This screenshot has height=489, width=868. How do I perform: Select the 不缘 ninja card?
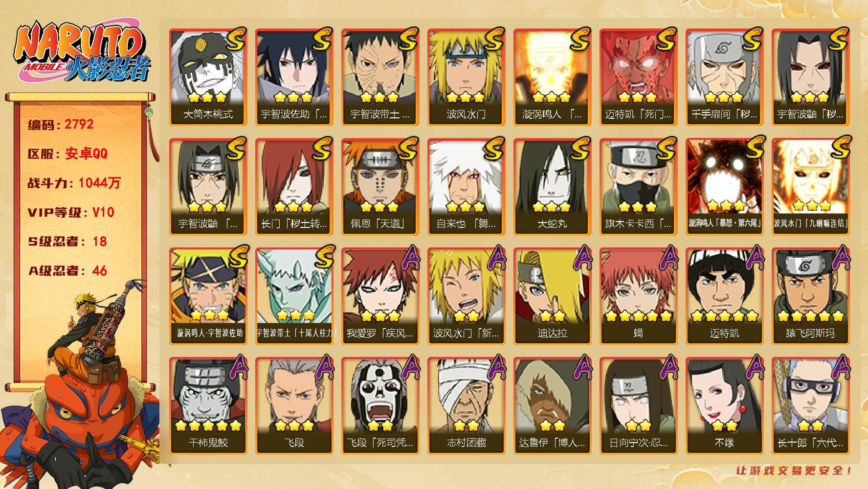(x=725, y=406)
